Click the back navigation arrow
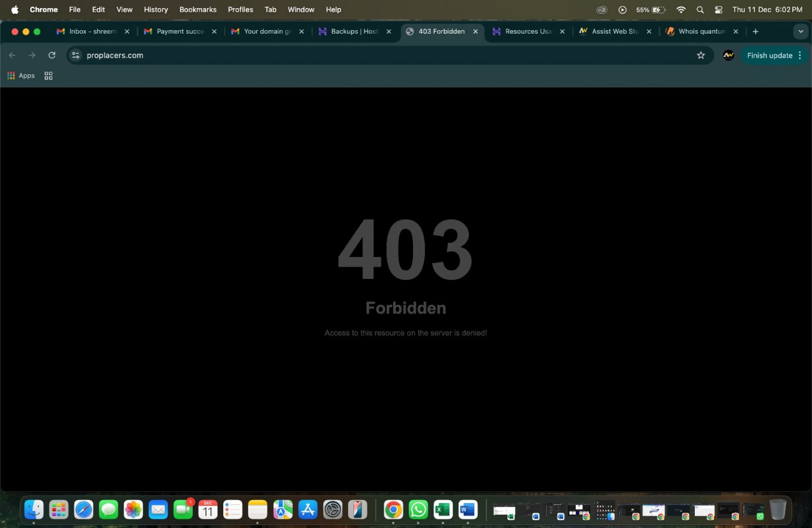 tap(12, 55)
